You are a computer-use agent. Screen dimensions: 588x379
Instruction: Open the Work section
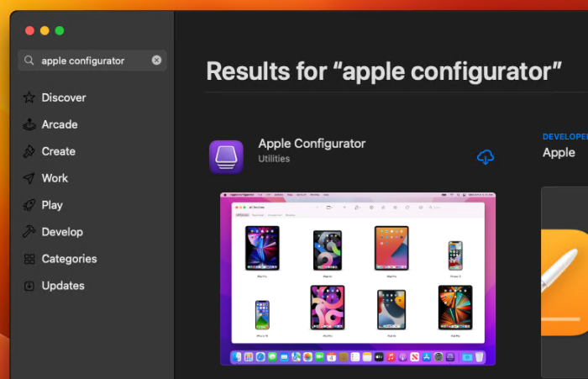tap(55, 178)
